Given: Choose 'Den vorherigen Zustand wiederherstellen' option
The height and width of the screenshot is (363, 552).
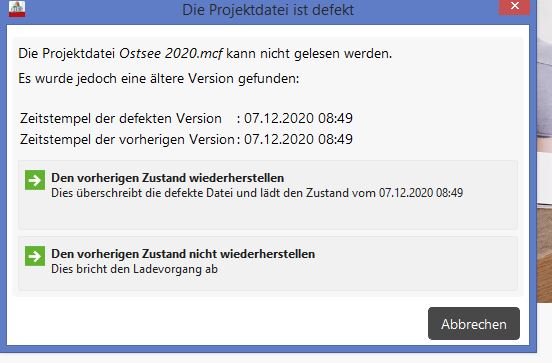Looking at the screenshot, I should [x=268, y=195].
